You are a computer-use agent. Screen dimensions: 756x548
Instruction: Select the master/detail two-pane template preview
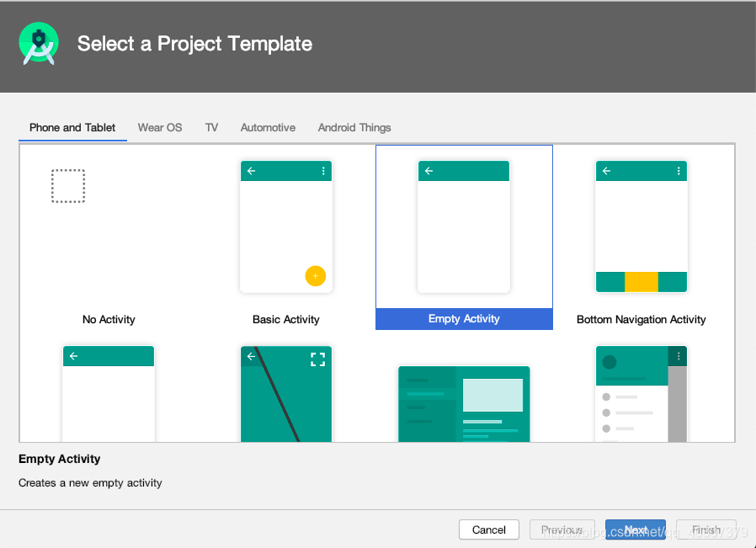tap(464, 404)
